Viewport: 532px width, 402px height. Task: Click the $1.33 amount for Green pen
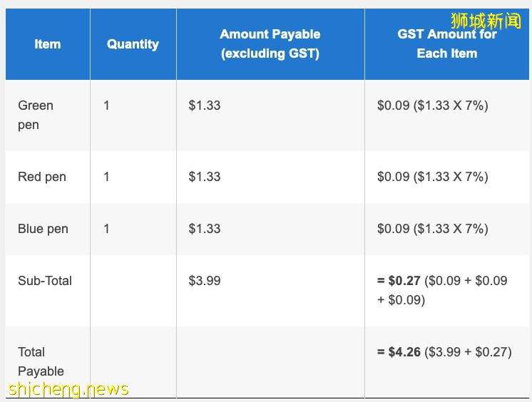point(205,105)
